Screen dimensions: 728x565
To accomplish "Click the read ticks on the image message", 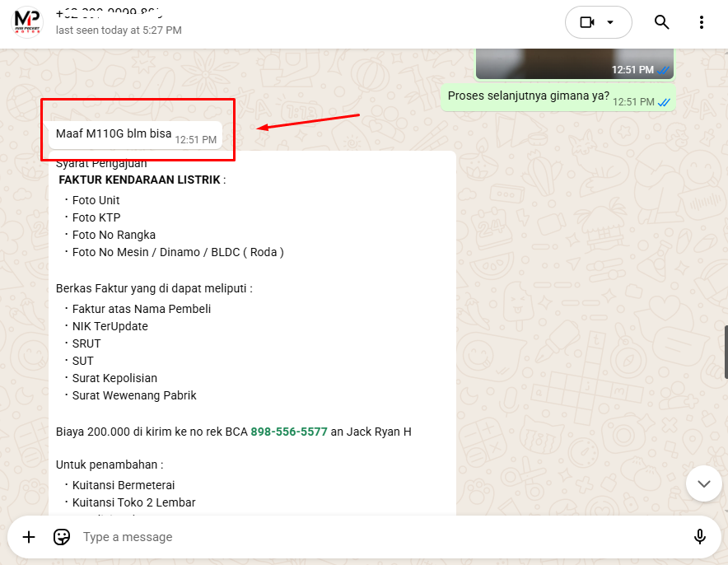I will coord(664,71).
